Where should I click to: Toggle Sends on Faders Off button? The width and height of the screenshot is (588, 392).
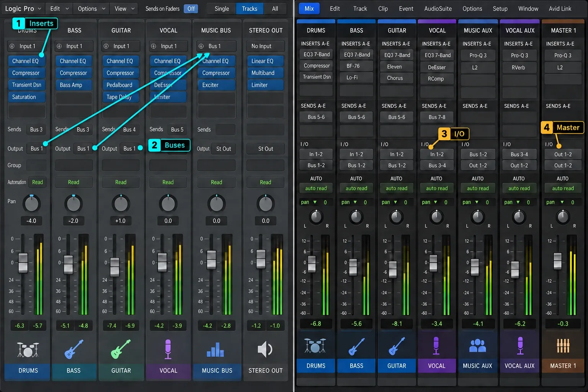pos(191,8)
